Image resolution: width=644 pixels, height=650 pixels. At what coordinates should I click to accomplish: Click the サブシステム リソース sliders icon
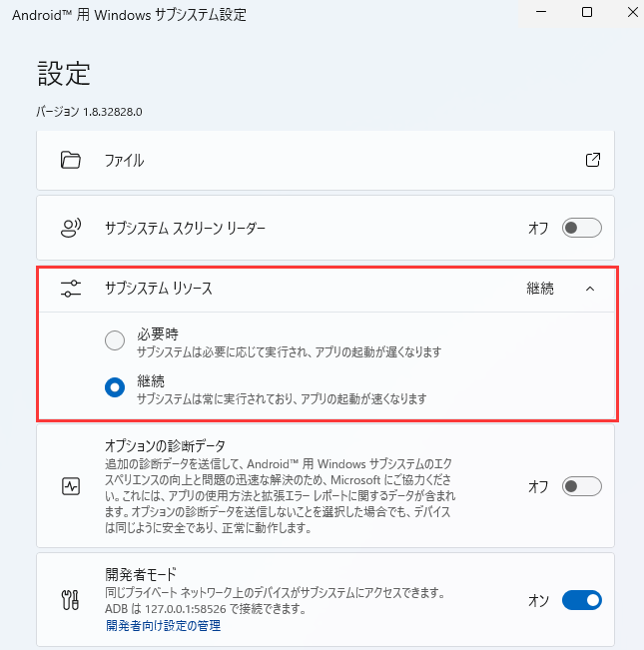click(x=71, y=289)
